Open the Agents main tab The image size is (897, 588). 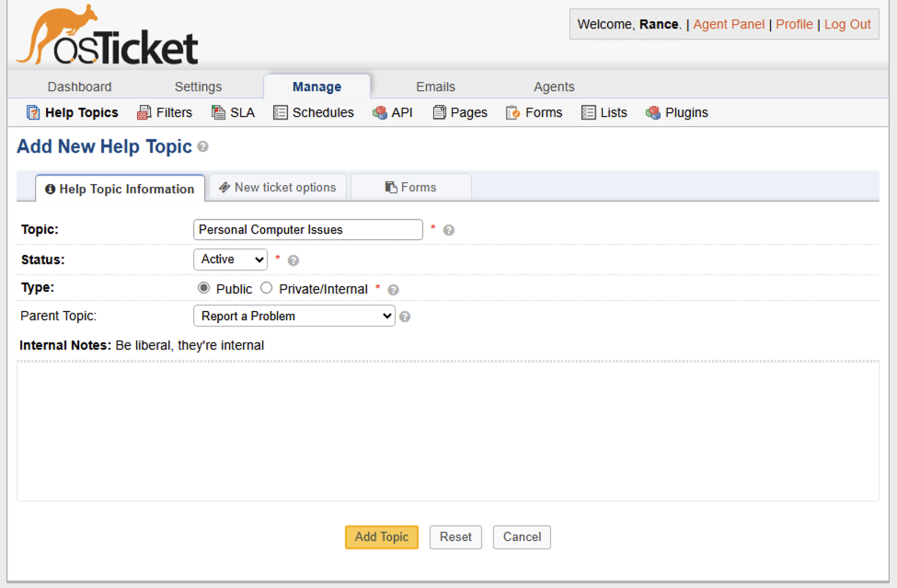tap(554, 86)
